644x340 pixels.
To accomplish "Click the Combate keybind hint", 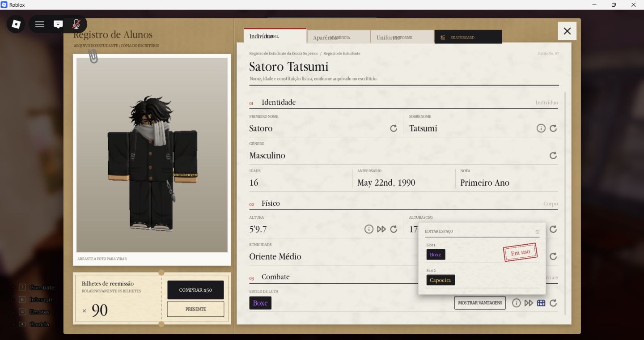I will (36, 287).
